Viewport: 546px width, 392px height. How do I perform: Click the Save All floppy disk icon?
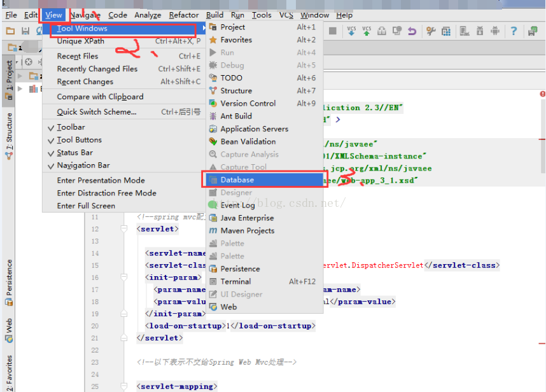click(x=25, y=31)
